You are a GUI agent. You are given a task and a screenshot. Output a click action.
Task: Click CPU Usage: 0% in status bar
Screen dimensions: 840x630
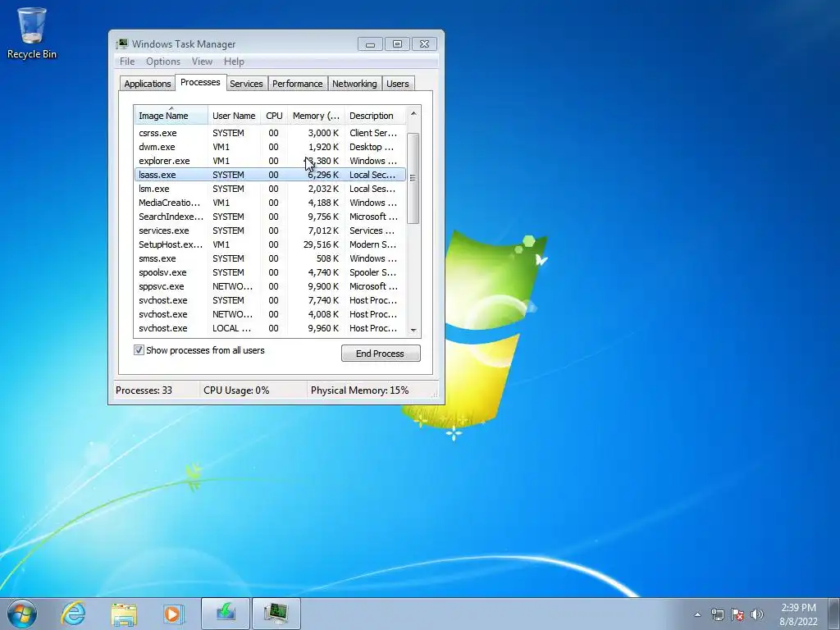pos(236,390)
